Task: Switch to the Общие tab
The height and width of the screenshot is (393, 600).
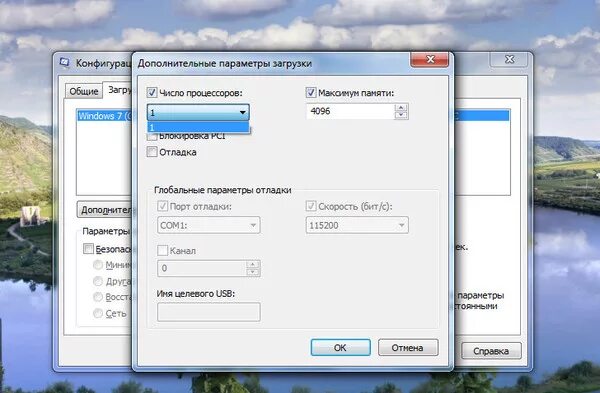Action: (84, 91)
